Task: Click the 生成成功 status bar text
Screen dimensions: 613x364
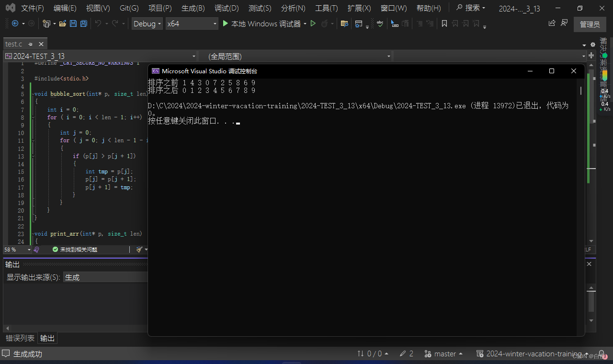Action: (28, 354)
